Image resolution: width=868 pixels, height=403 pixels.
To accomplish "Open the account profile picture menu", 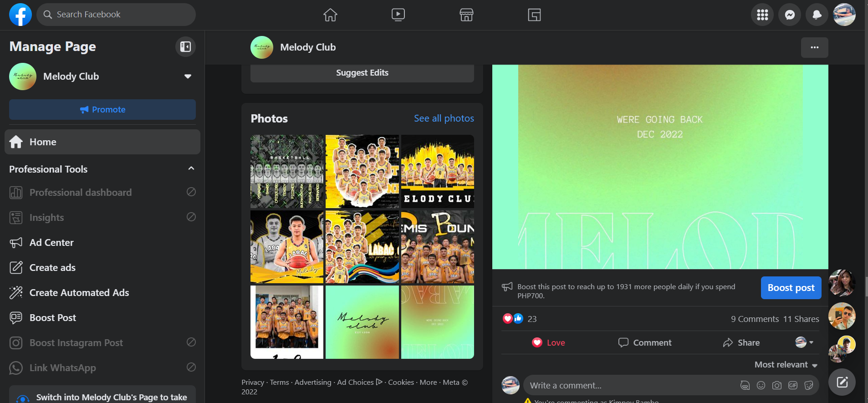I will coord(844,15).
